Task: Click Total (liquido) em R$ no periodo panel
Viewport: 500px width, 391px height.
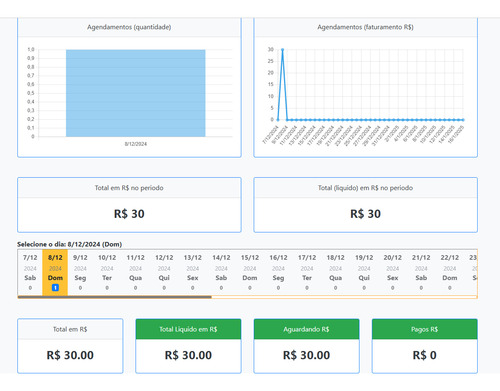Action: (366, 205)
